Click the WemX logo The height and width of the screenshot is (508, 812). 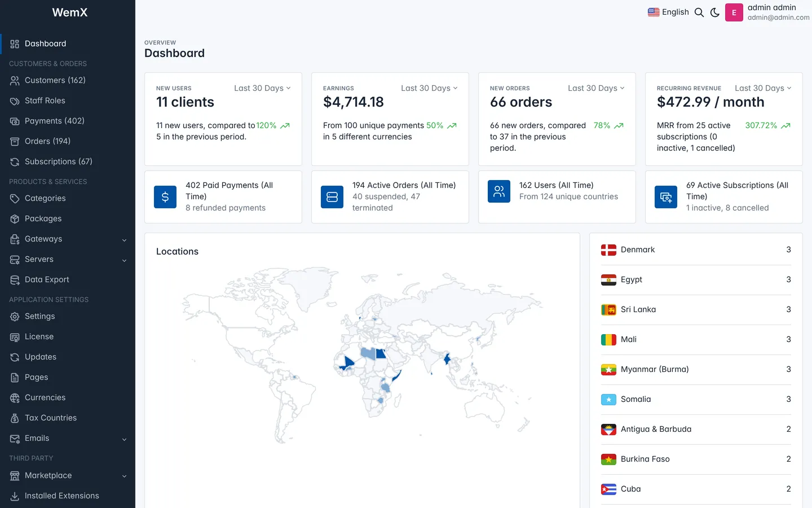(x=70, y=12)
